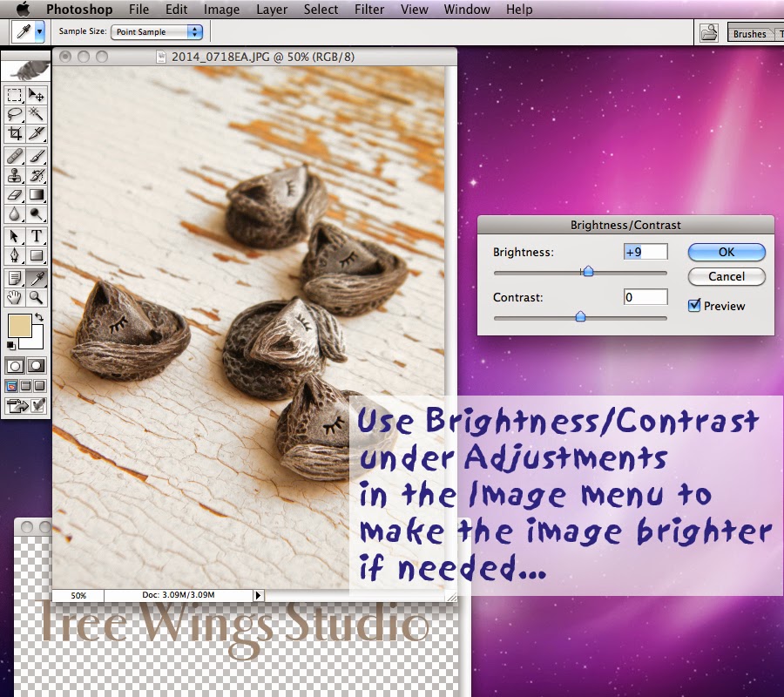
Task: Open the Window menu
Action: pos(467,10)
